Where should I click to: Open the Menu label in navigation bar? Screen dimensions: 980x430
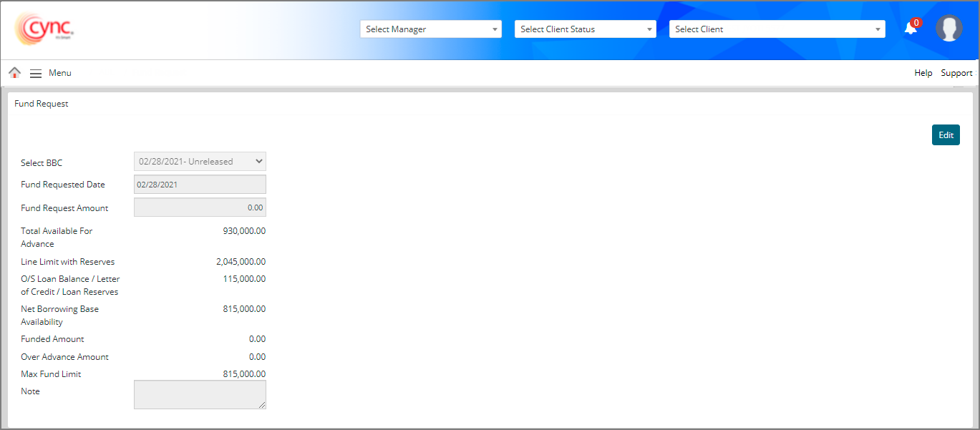60,73
